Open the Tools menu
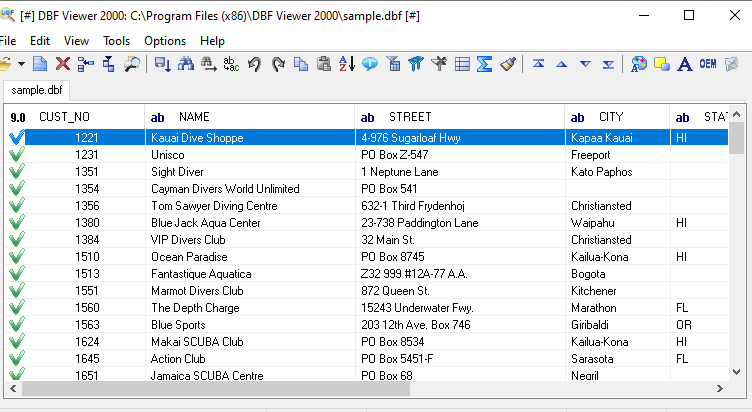This screenshot has width=752, height=412. click(x=117, y=41)
